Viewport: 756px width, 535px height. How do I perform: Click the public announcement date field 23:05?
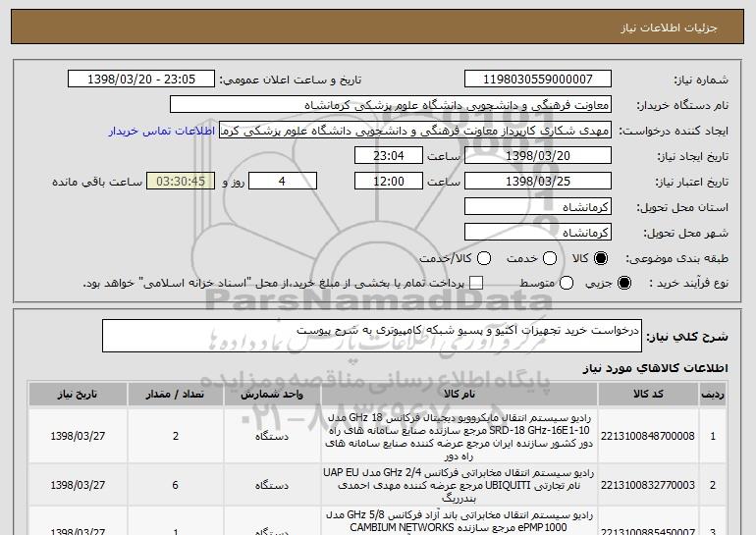[x=141, y=80]
